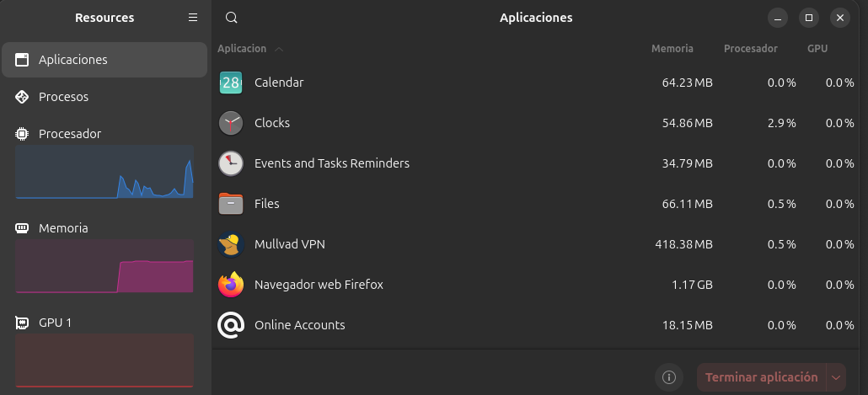Select Aplicaciones in the sidebar

[x=104, y=60]
